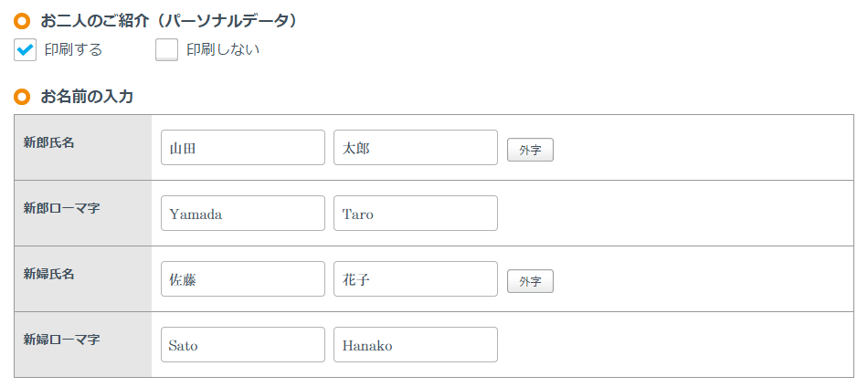
Task: Focus the Hanako romaji input field
Action: click(x=415, y=345)
